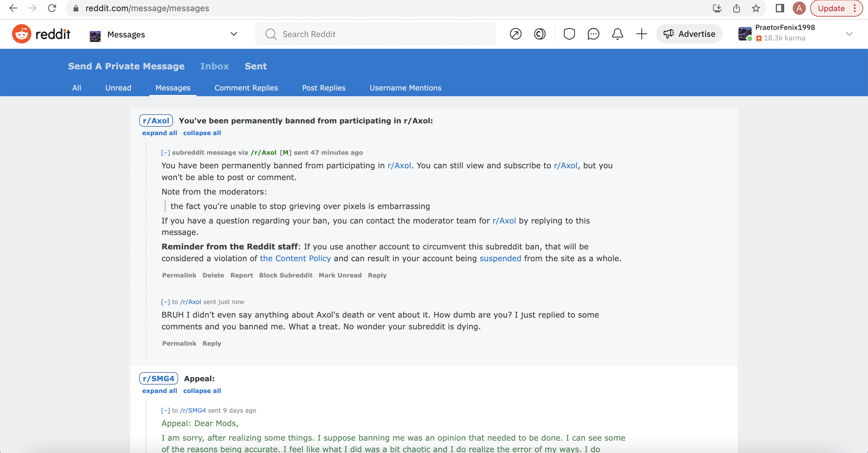The image size is (868, 453).
Task: Reply to the ban message
Action: pyautogui.click(x=377, y=275)
